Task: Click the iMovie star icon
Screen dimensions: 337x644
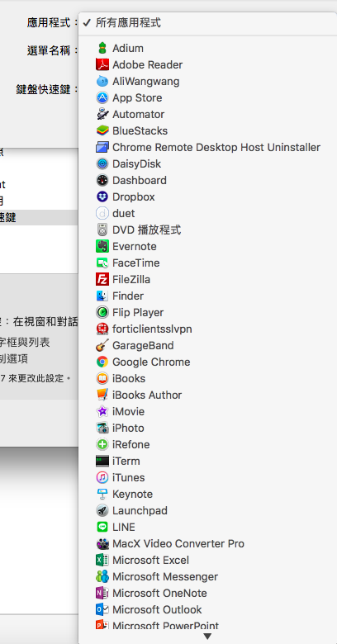Action: pyautogui.click(x=102, y=411)
